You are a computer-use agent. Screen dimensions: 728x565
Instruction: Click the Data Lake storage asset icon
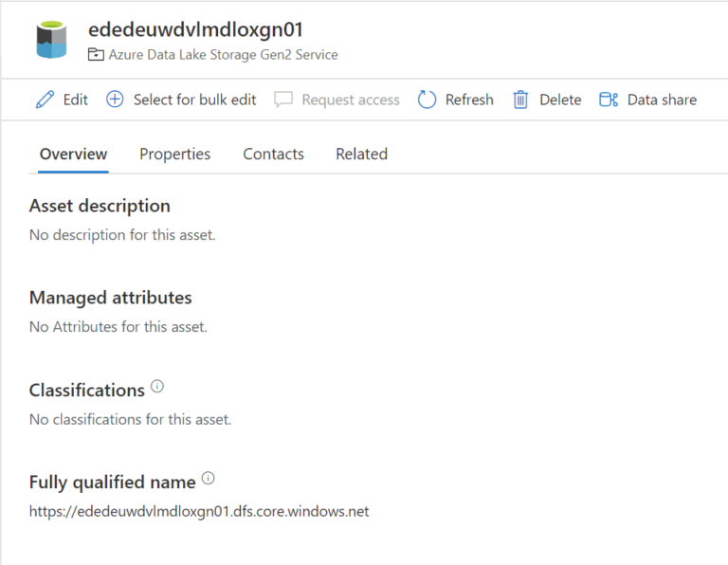51,40
